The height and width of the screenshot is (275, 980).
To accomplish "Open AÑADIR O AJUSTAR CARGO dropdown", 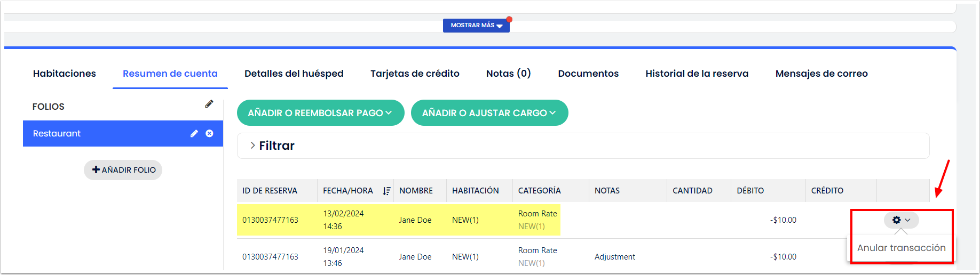I will (489, 113).
